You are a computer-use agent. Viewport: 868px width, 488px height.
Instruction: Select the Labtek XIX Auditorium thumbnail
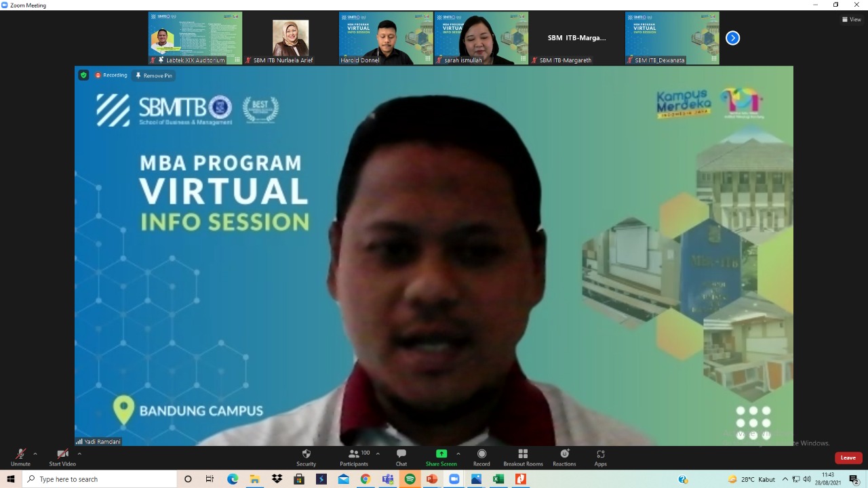click(x=195, y=38)
